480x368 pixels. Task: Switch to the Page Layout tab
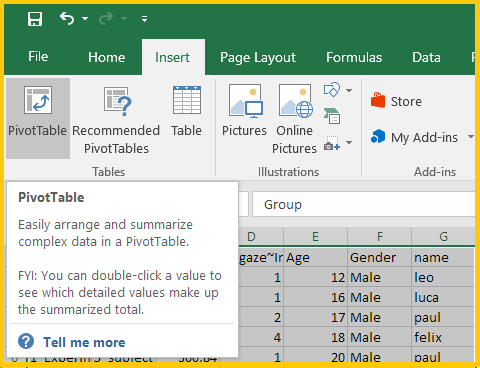tap(258, 58)
